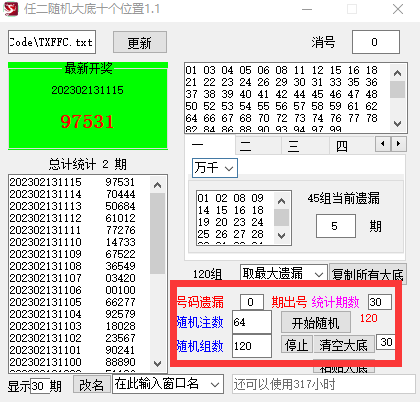Click the app icon in the title bar

(x=11, y=9)
